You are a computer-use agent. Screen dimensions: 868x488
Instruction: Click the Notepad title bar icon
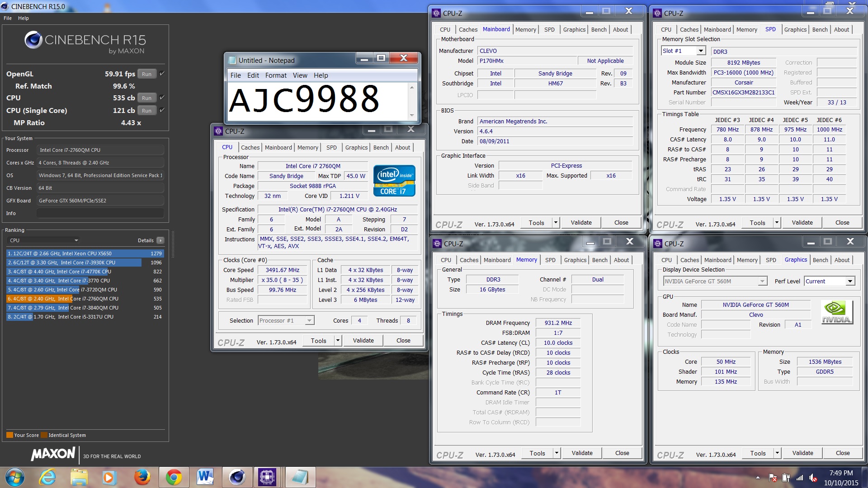(232, 60)
